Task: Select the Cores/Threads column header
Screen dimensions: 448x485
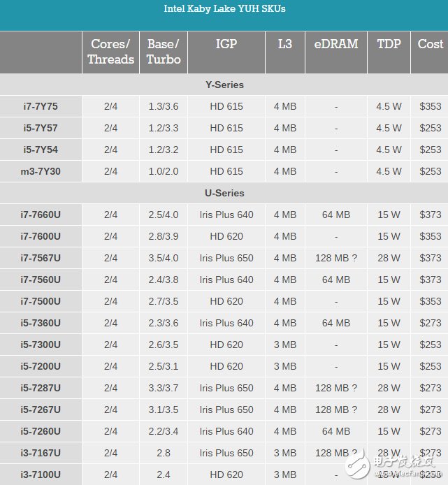Action: coord(110,52)
